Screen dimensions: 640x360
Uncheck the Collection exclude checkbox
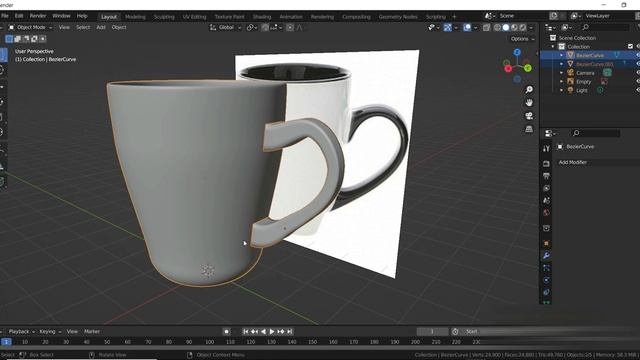[x=630, y=47]
